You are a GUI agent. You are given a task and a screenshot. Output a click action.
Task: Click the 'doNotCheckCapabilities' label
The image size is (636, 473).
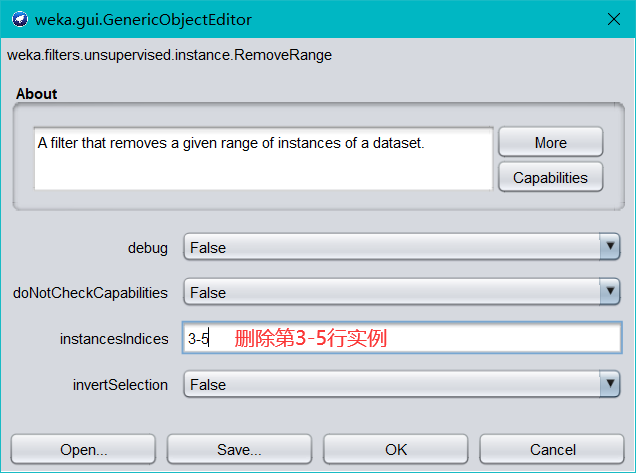click(x=90, y=292)
